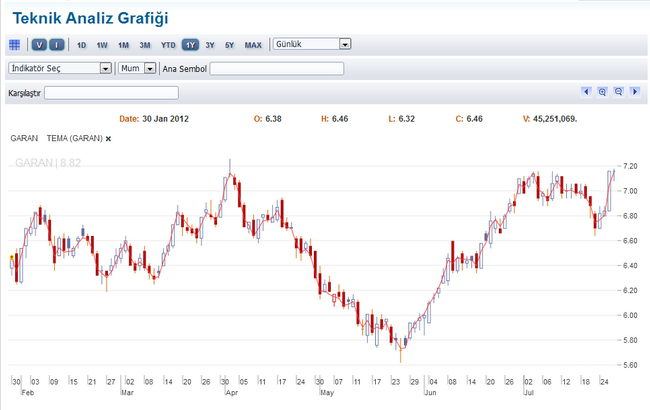This screenshot has width=650, height=410.
Task: Select the 1M time range
Action: coord(124,45)
